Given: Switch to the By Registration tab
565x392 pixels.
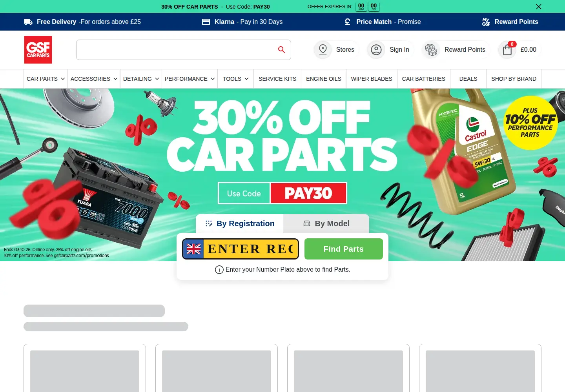Looking at the screenshot, I should (x=239, y=223).
